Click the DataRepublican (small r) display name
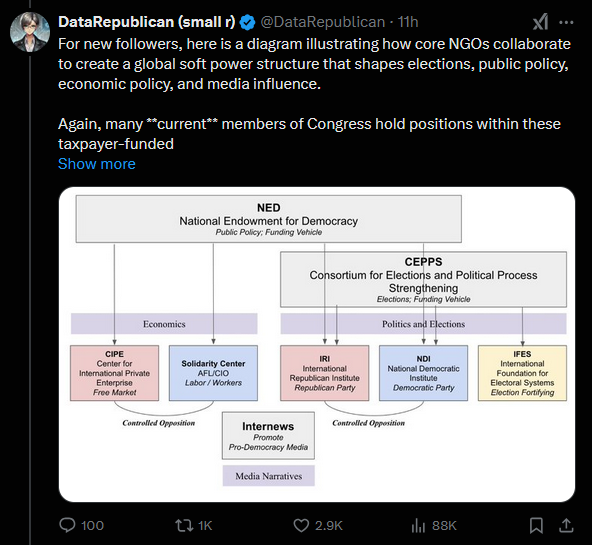Screen dimensions: 592x545 pyautogui.click(x=147, y=22)
